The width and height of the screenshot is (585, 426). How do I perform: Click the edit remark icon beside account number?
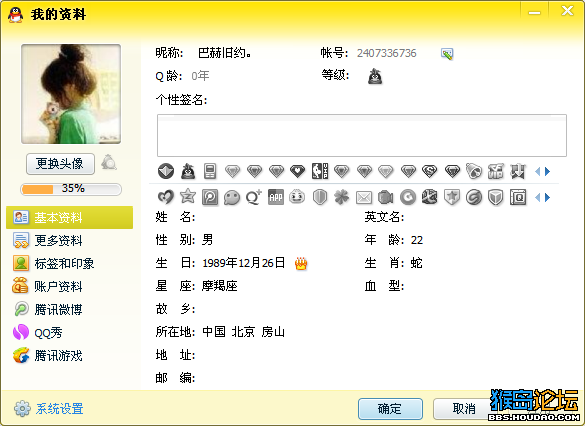pos(447,54)
